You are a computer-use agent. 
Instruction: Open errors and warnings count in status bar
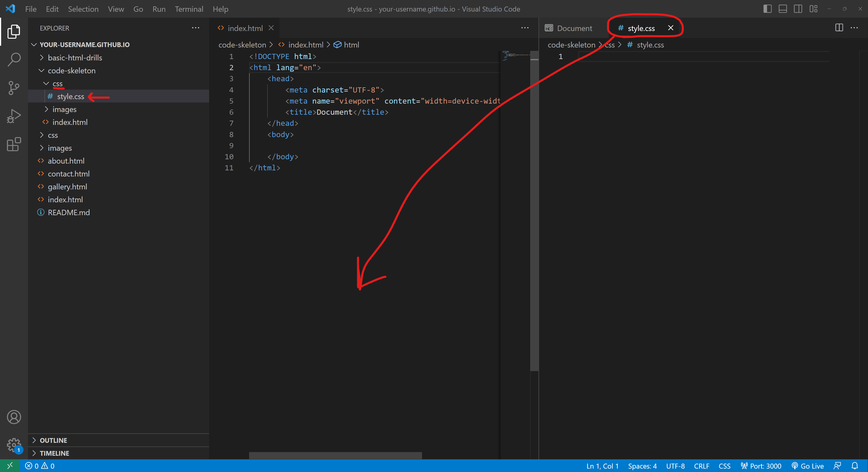click(40, 466)
